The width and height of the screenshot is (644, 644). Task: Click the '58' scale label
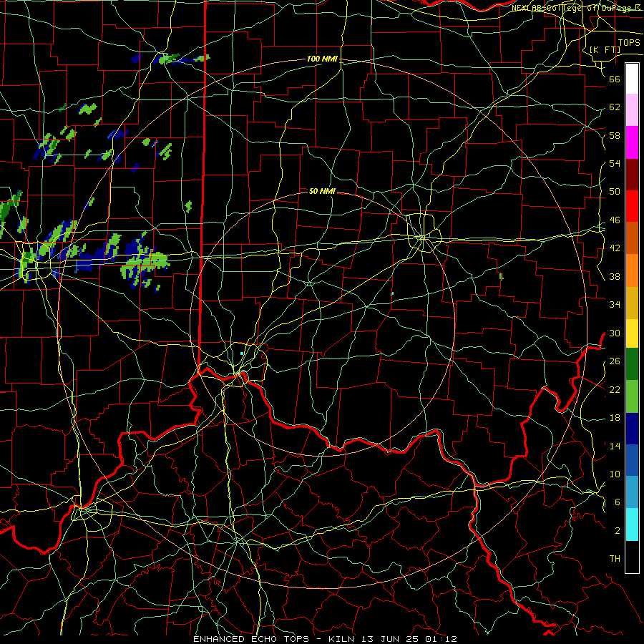[x=615, y=135]
